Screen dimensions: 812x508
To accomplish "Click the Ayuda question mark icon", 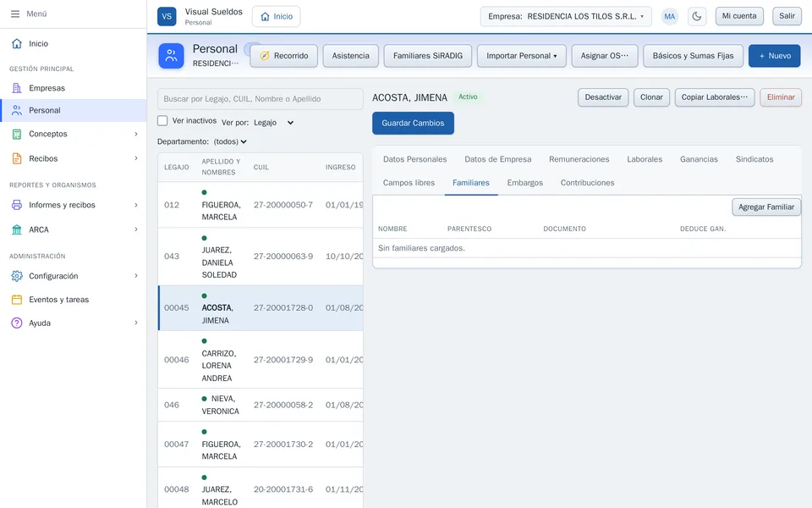I will click(17, 323).
